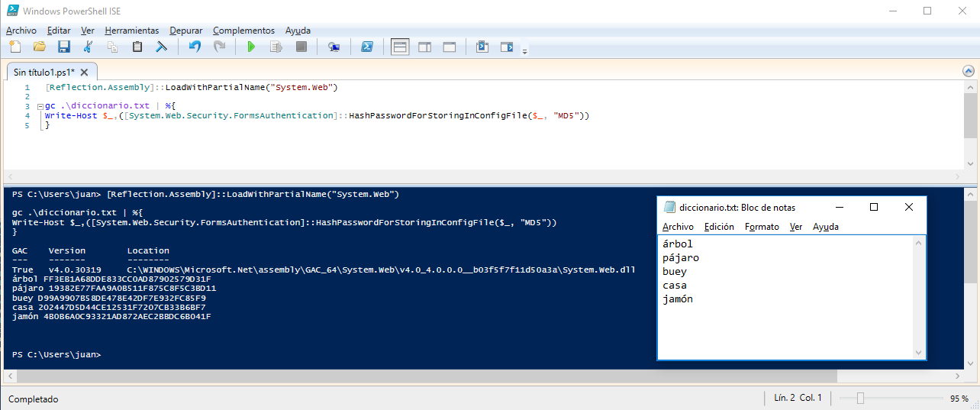Collapse the code fold at line 3
The image size is (980, 410).
pyautogui.click(x=39, y=106)
